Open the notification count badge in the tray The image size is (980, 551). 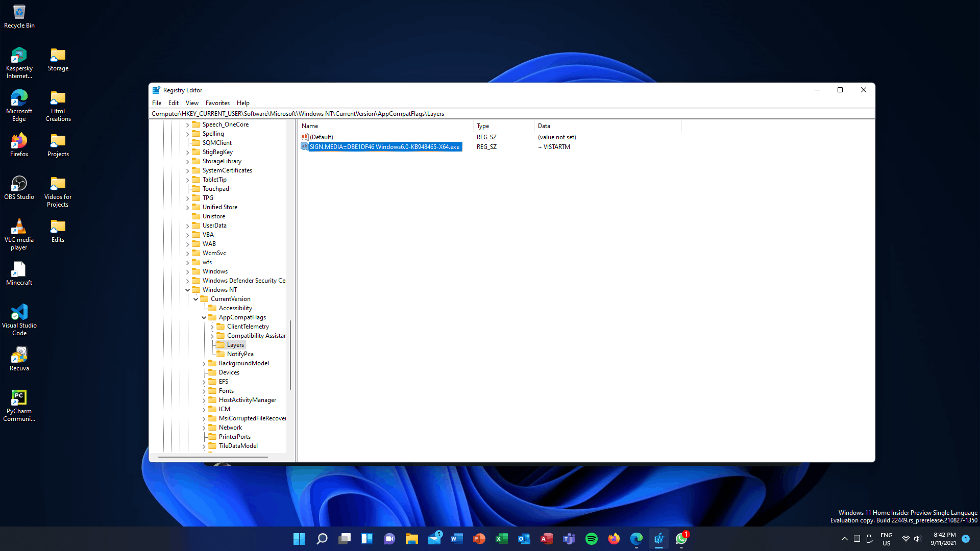tap(966, 539)
